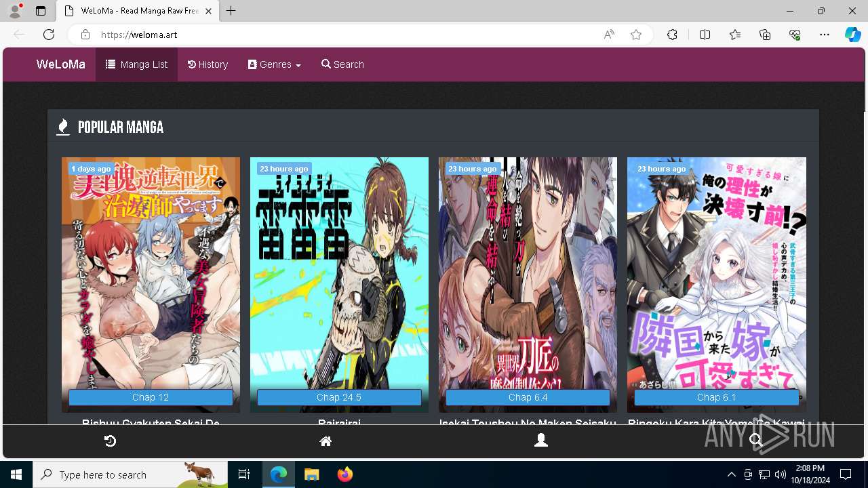Open File Explorer from the taskbar
868x488 pixels.
pos(311,474)
